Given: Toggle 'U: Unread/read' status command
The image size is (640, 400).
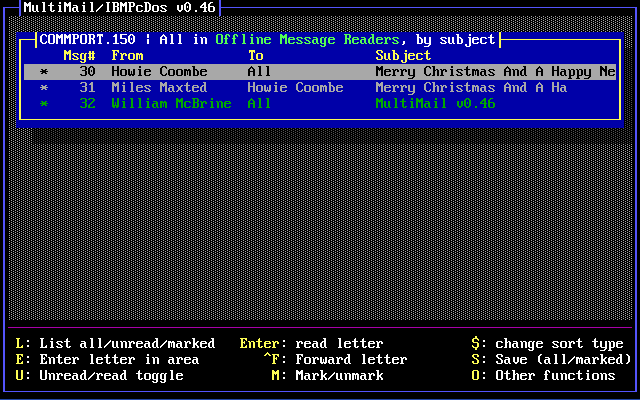Looking at the screenshot, I should pyautogui.click(x=99, y=376).
